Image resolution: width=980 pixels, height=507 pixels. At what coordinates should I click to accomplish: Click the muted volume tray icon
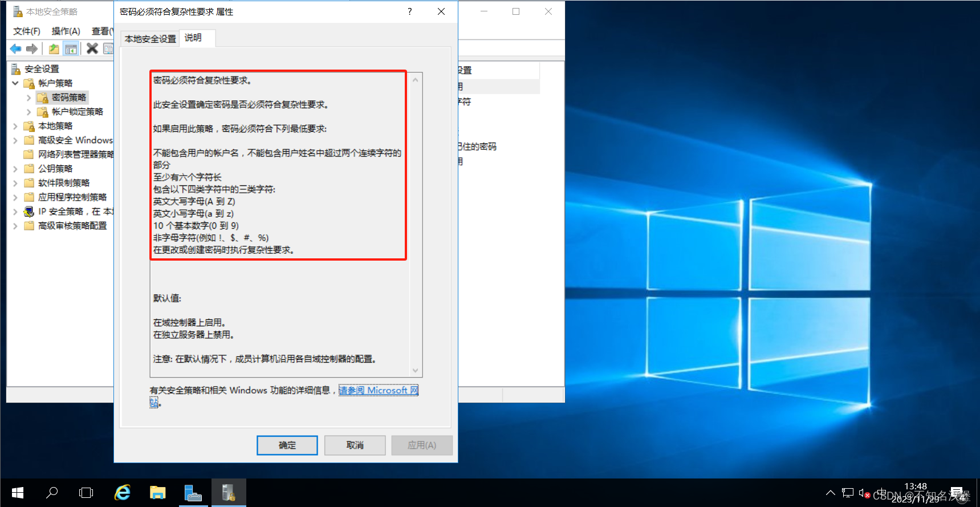coord(864,493)
